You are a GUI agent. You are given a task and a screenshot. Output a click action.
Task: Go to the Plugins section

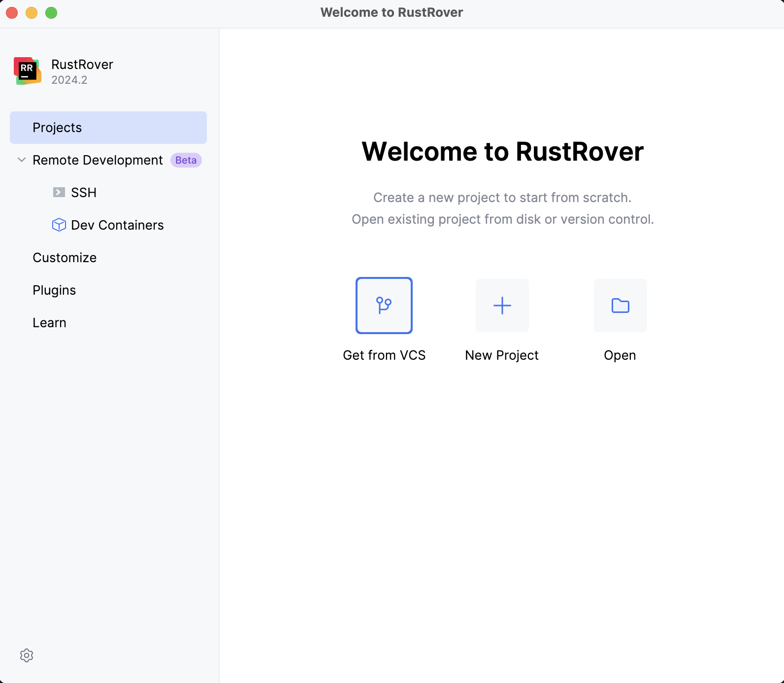coord(54,290)
